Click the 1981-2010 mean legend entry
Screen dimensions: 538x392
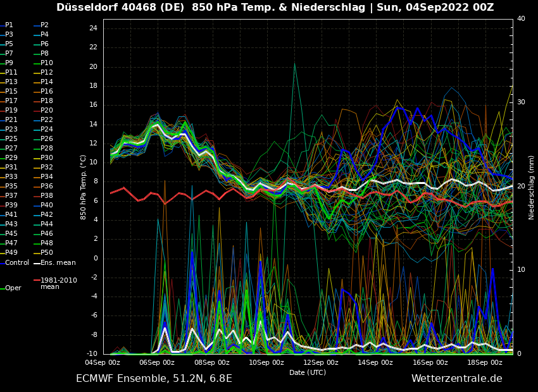pos(58,283)
